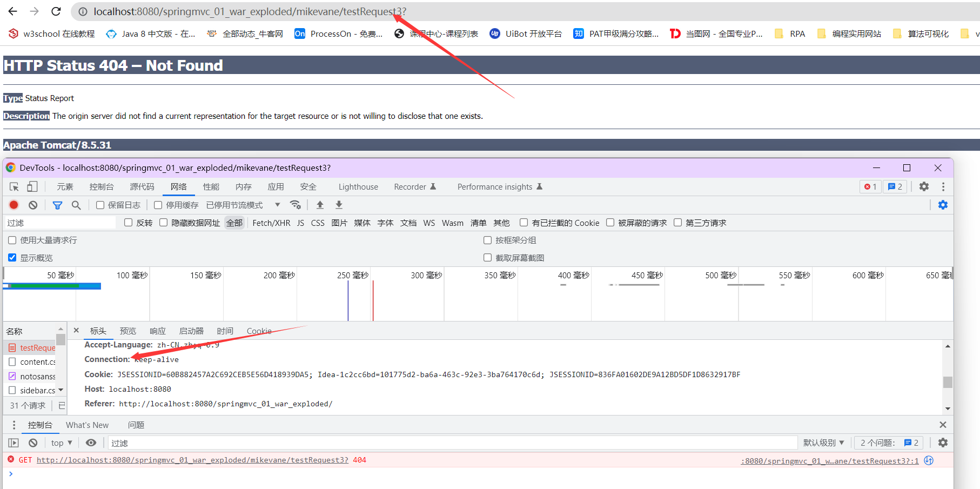The image size is (980, 489).
Task: Export HAR file with the download arrow icon
Action: [x=339, y=205]
